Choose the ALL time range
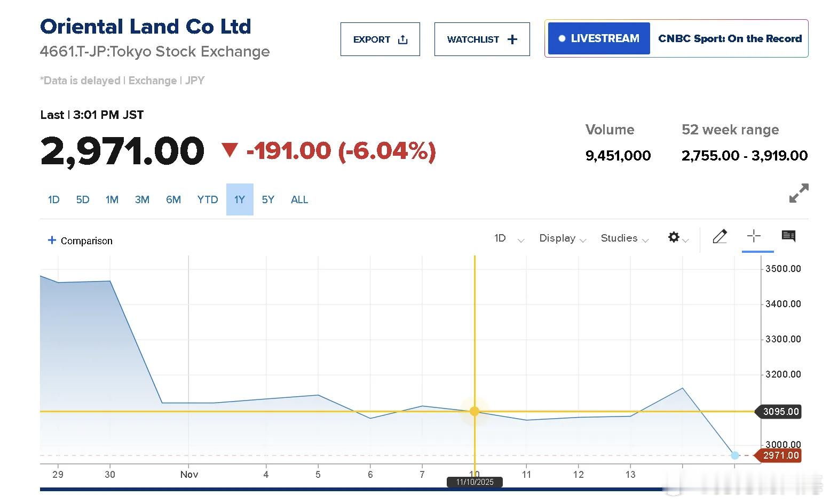Image resolution: width=830 pixels, height=504 pixels. (x=299, y=199)
